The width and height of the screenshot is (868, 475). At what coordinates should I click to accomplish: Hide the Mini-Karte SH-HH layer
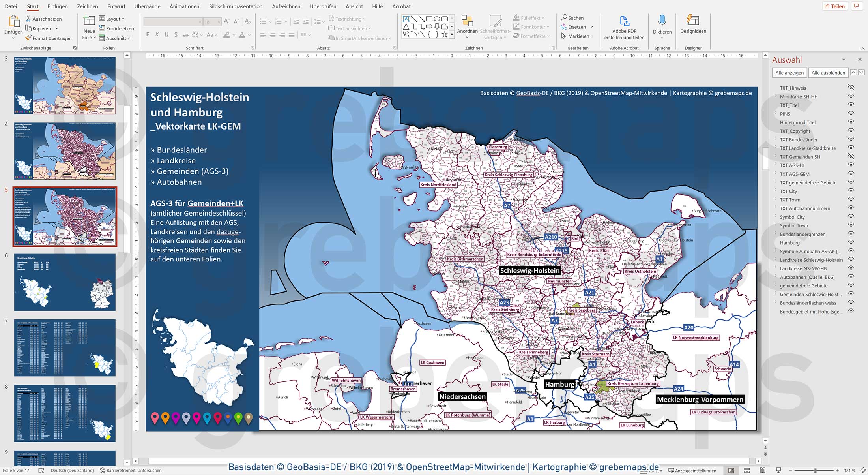pyautogui.click(x=851, y=96)
